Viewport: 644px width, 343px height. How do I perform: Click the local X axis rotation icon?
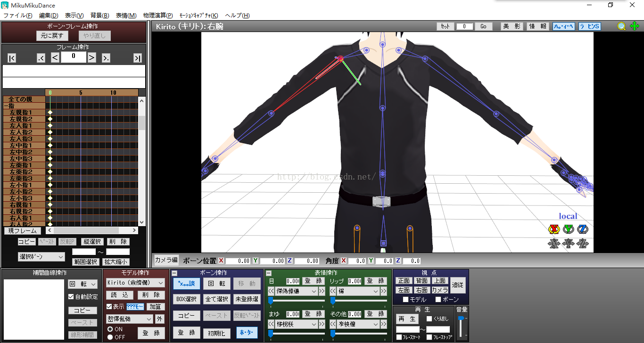click(x=553, y=229)
